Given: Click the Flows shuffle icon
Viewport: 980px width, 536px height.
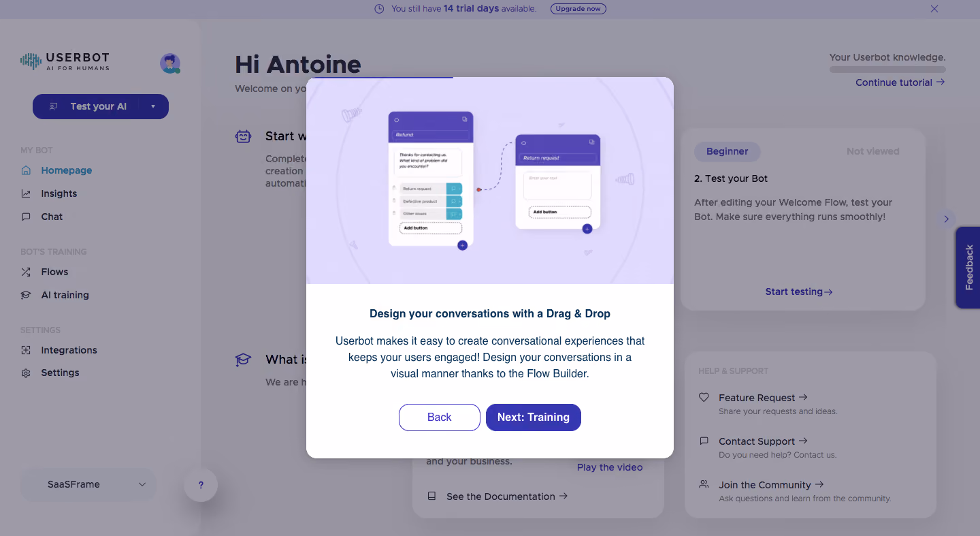Looking at the screenshot, I should pyautogui.click(x=26, y=272).
